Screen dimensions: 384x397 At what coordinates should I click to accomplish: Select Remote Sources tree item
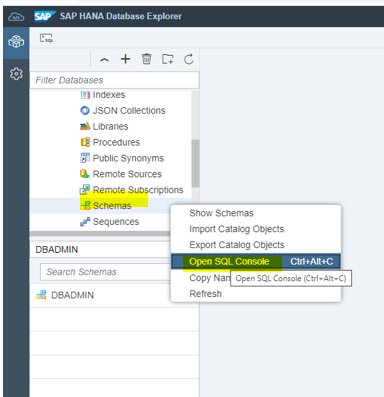[x=127, y=174]
